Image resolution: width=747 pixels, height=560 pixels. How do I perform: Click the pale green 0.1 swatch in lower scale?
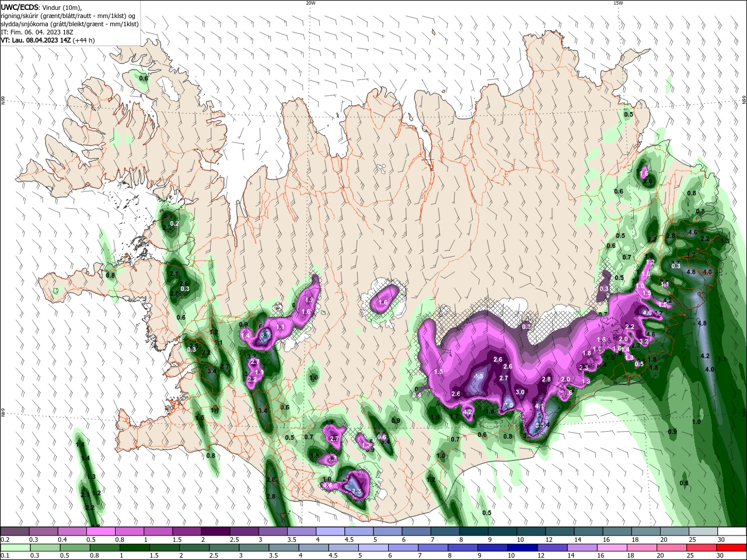(15, 548)
